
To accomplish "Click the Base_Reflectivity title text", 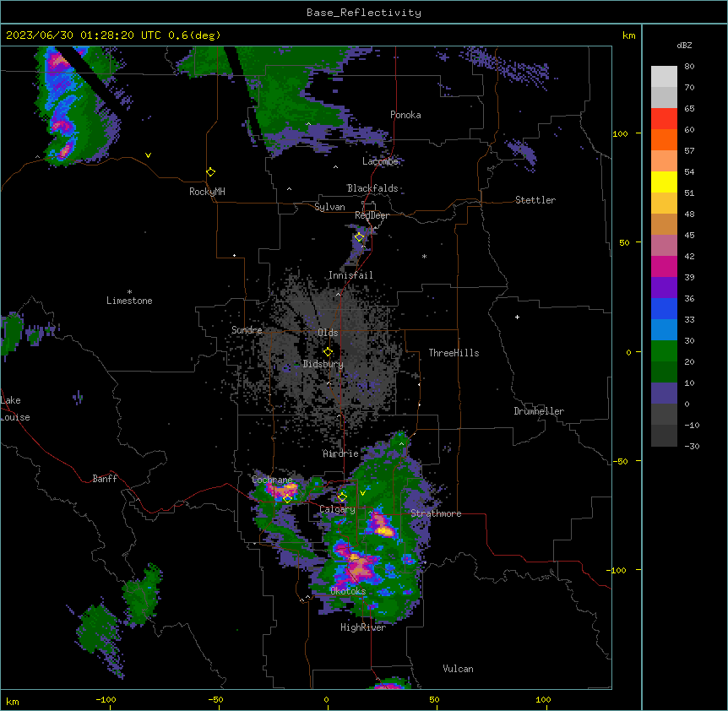I will 364,13.
